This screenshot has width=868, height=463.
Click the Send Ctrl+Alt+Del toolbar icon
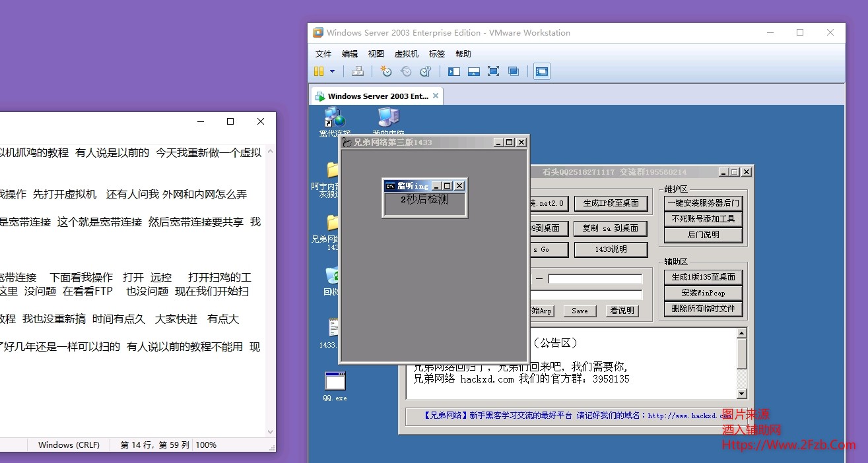click(x=357, y=71)
